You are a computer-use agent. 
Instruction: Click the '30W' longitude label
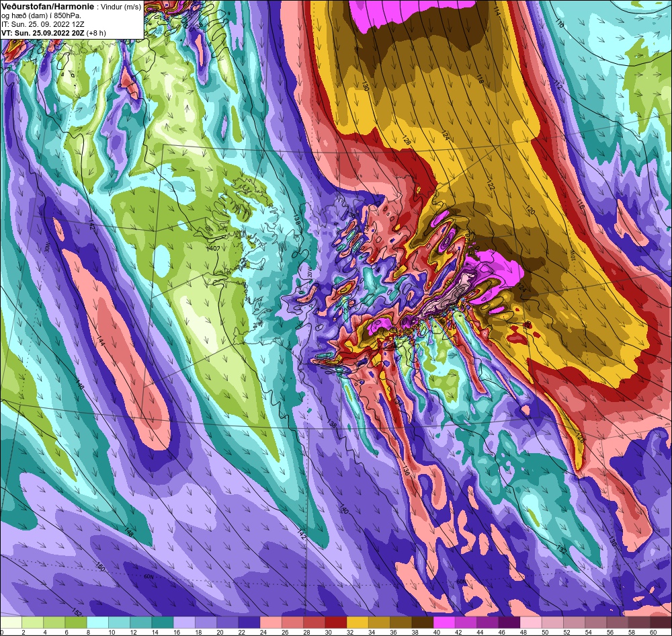coord(47,247)
